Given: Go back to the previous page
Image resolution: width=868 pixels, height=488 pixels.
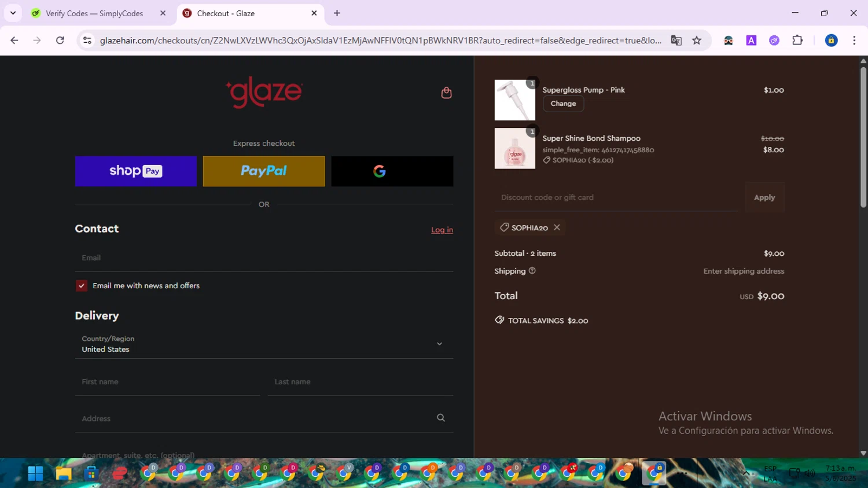Looking at the screenshot, I should click(14, 41).
